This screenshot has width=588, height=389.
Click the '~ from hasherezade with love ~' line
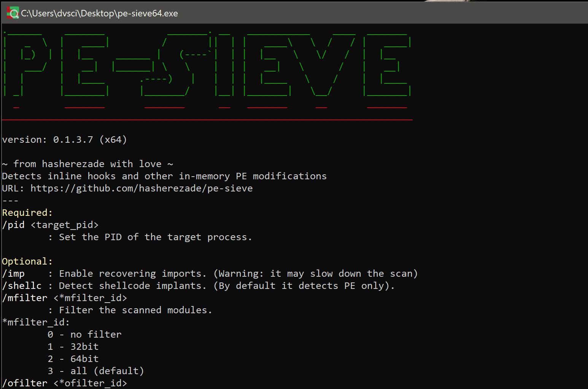click(87, 164)
